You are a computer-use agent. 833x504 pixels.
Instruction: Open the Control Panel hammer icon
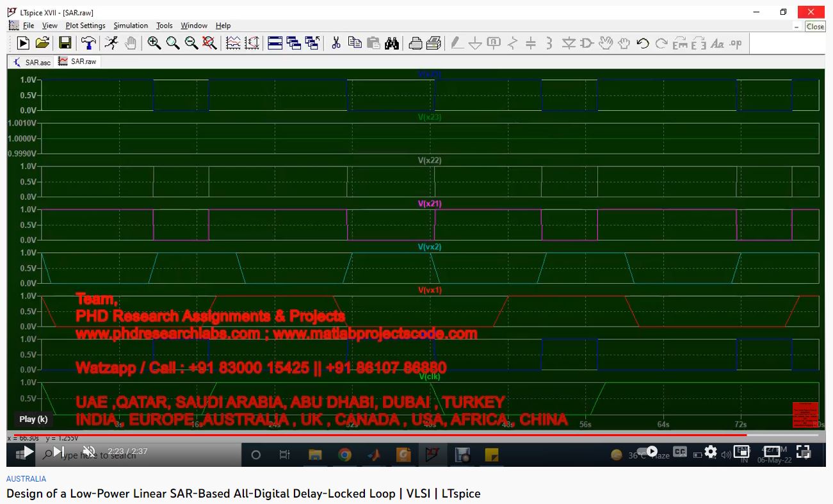coord(88,43)
